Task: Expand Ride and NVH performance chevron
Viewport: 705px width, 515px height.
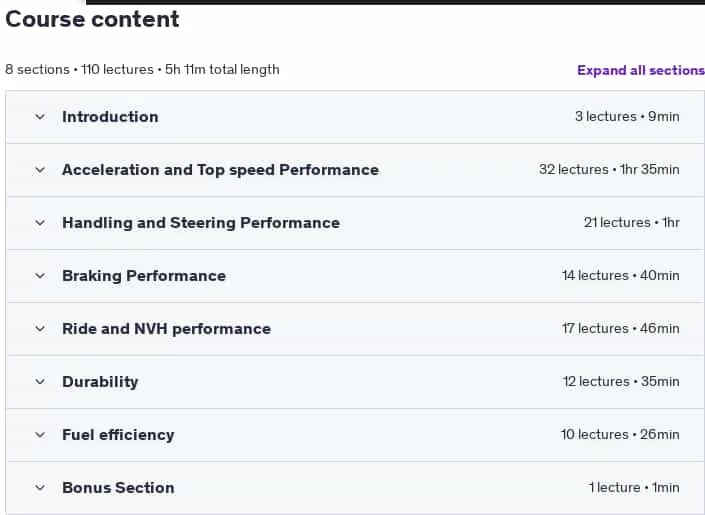Action: point(40,329)
